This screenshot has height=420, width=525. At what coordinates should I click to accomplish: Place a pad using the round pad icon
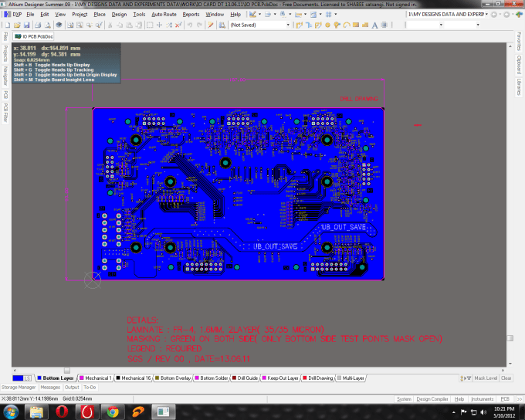click(x=328, y=25)
